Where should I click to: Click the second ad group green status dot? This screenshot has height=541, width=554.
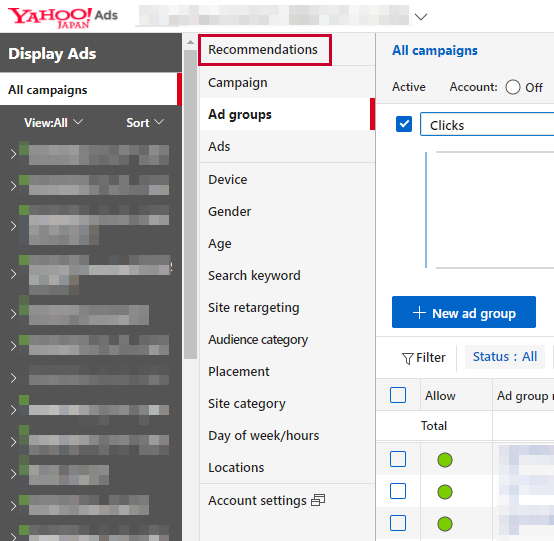pos(445,492)
